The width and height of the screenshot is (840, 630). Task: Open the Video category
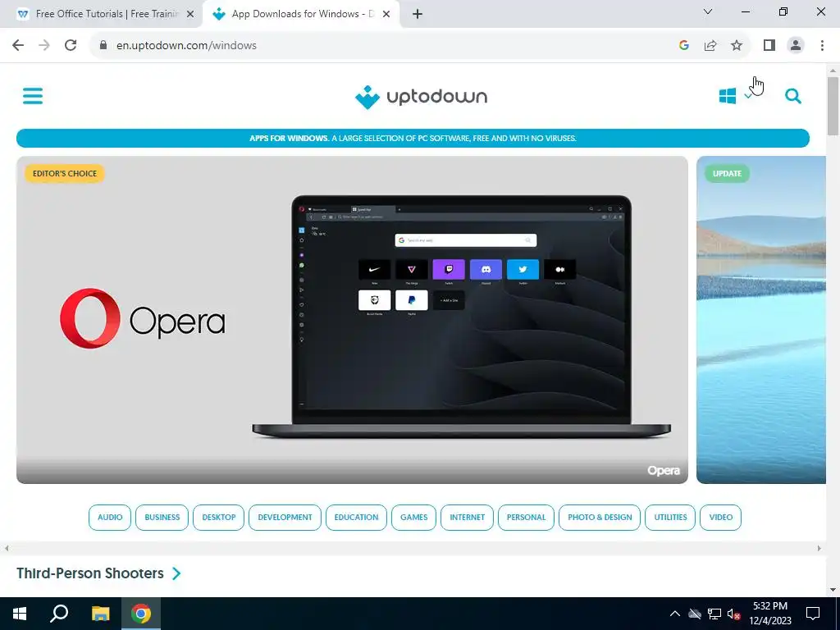720,518
